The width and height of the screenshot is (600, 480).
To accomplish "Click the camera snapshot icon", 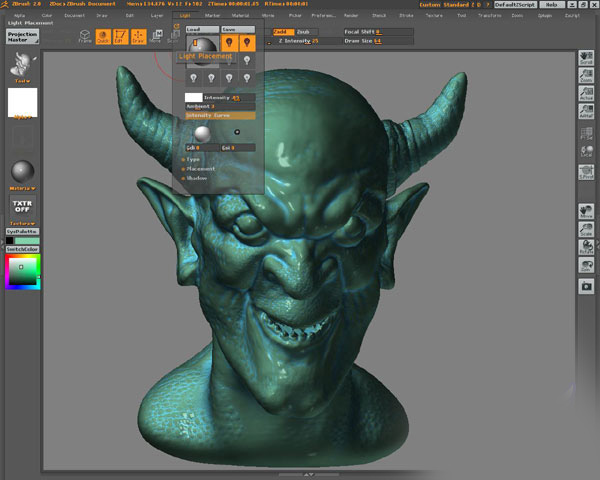I will tap(586, 286).
